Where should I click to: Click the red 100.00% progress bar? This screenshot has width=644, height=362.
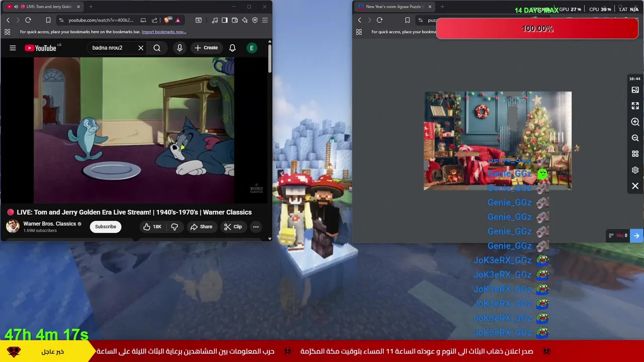pos(537,29)
